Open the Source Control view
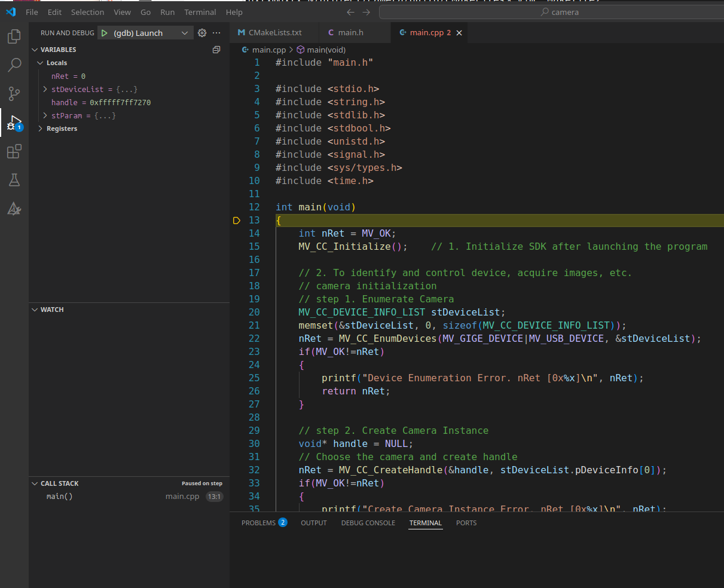Image resolution: width=724 pixels, height=588 pixels. click(14, 94)
